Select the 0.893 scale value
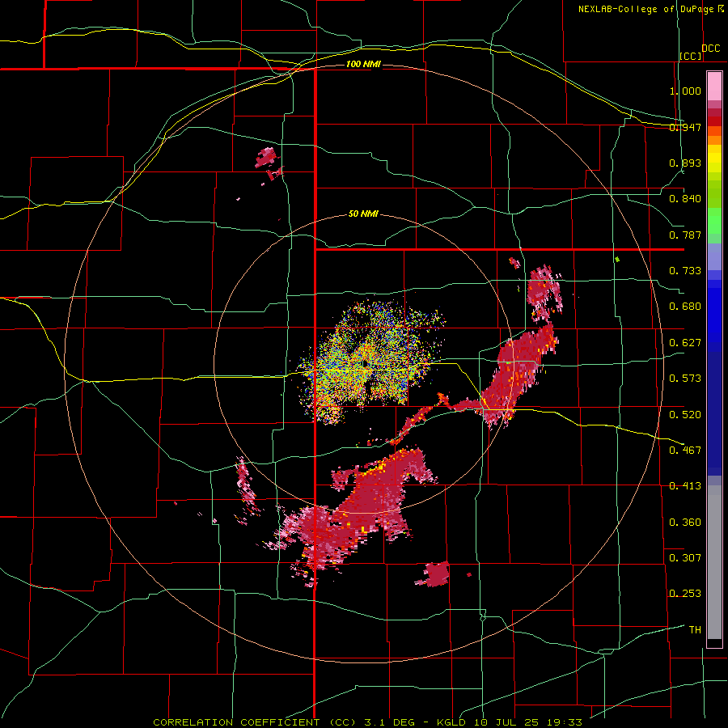Viewport: 728px width, 728px height. [685, 163]
